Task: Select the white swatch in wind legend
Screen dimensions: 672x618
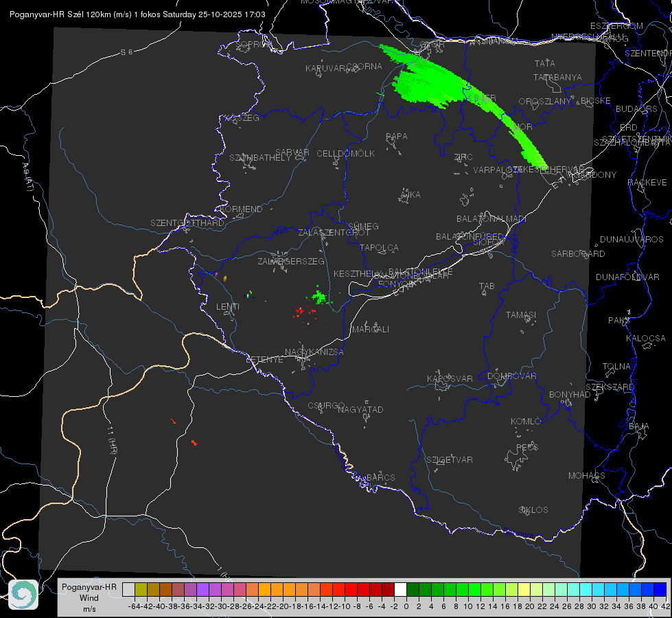Action: coord(400,589)
